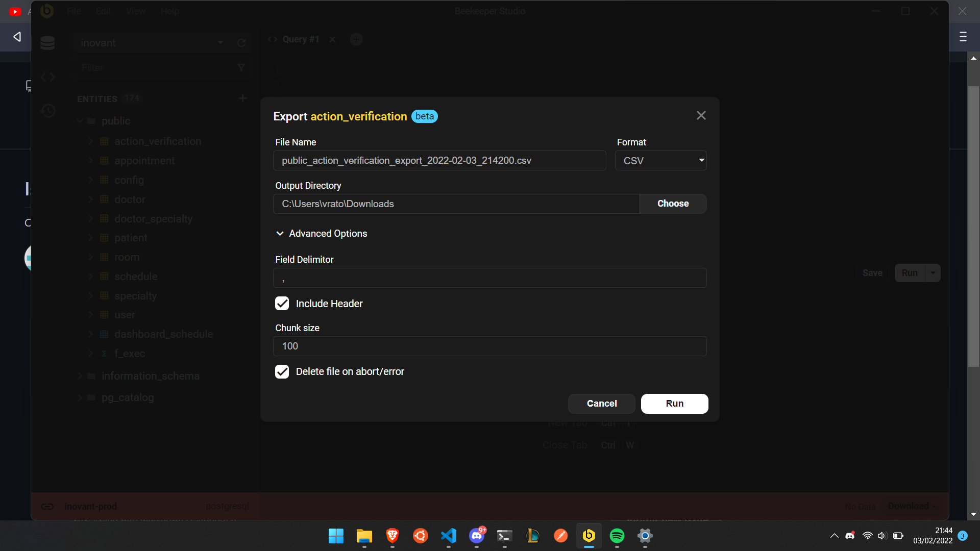Click Run to start the export
The width and height of the screenshot is (980, 551).
(x=674, y=404)
